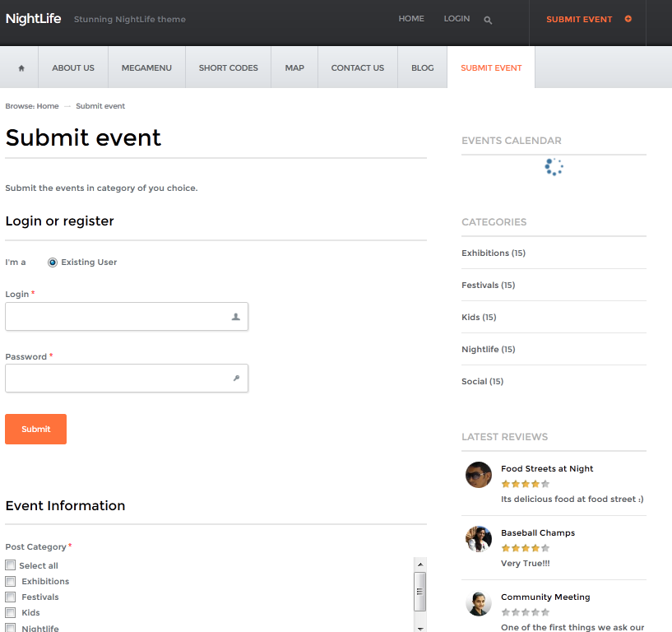Open the MEGAMENU navigation item
Image resolution: width=672 pixels, height=632 pixels.
pos(146,67)
